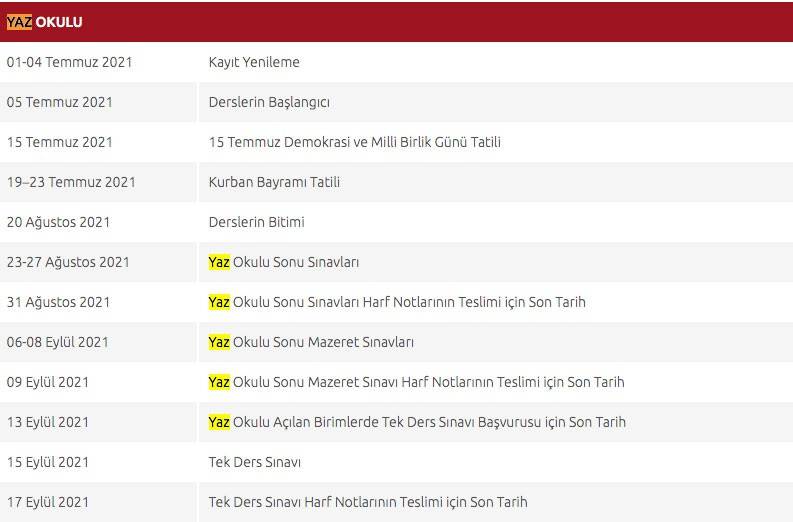Select the 15 Eylül 2021 date
793x522 pixels.
[47, 462]
